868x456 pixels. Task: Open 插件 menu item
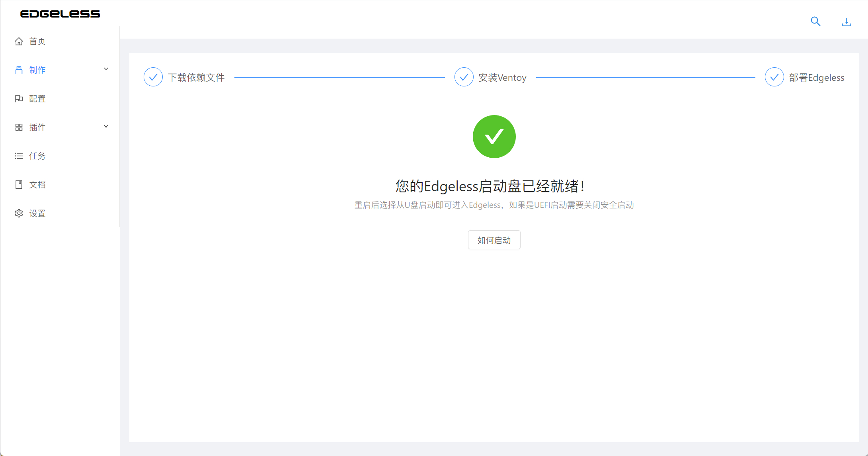60,127
